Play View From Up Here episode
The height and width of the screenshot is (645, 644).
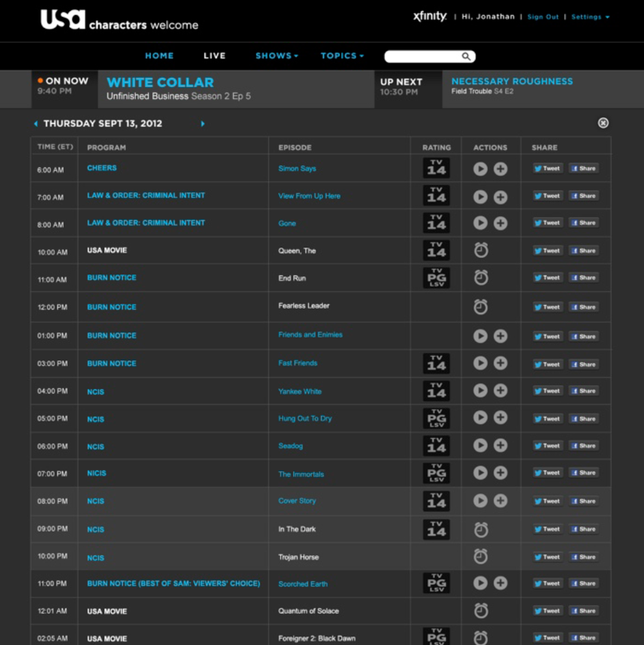point(480,197)
